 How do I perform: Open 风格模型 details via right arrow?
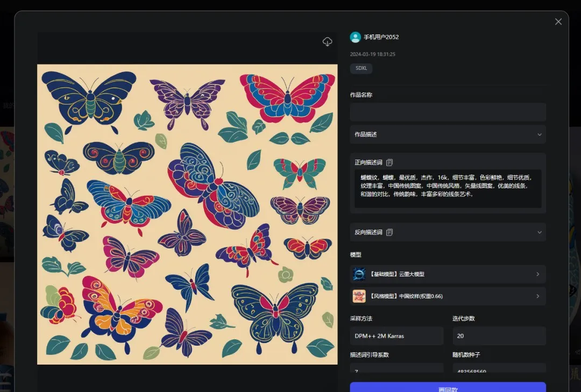tap(537, 296)
